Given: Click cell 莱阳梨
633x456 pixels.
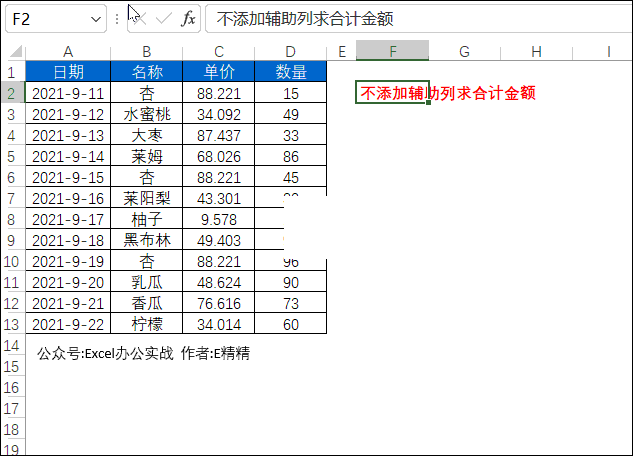Looking at the screenshot, I should tap(147, 198).
